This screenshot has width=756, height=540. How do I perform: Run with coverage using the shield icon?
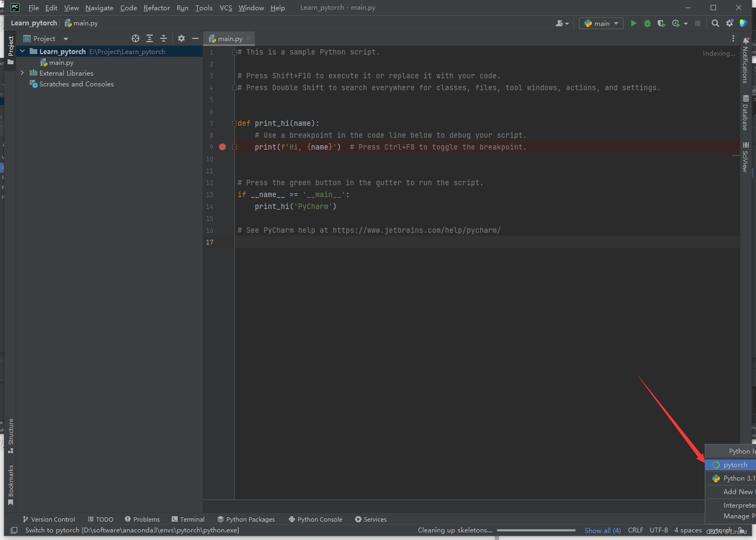660,23
